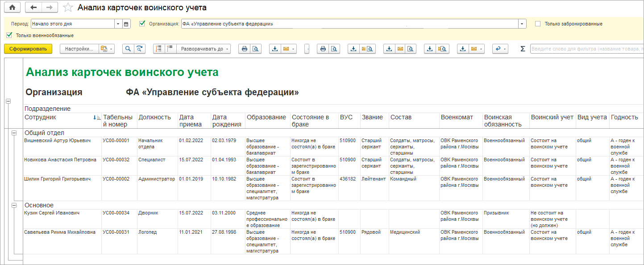The height and width of the screenshot is (265, 644).
Task: Open the Организация dropdown arrow
Action: pos(522,24)
